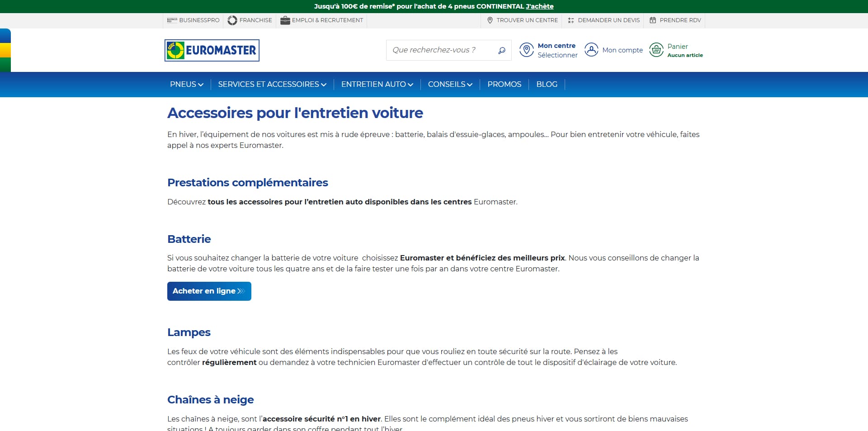Click the Prestations complémentaires heading
The image size is (868, 431).
(248, 183)
